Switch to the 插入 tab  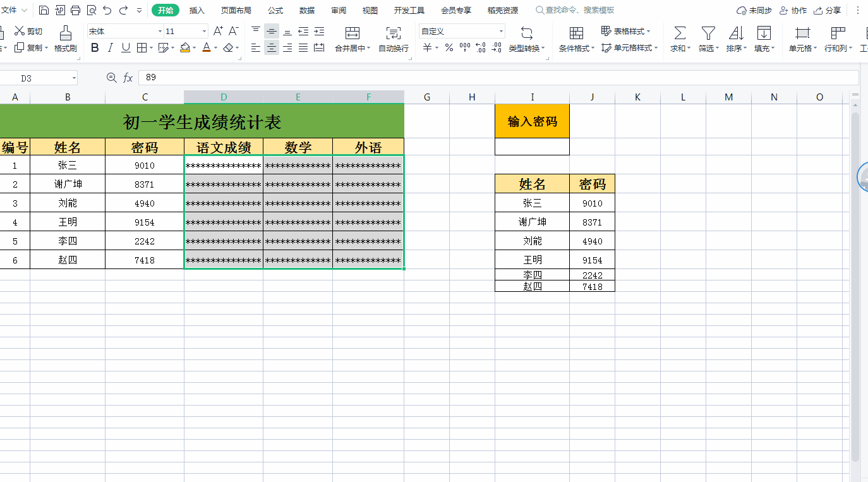(x=197, y=10)
